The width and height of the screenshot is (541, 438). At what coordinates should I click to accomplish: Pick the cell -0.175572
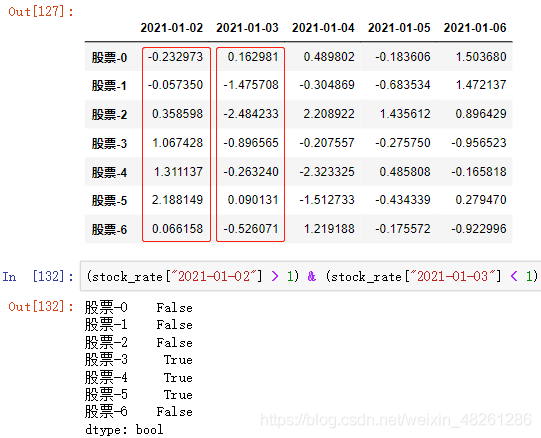pos(403,229)
